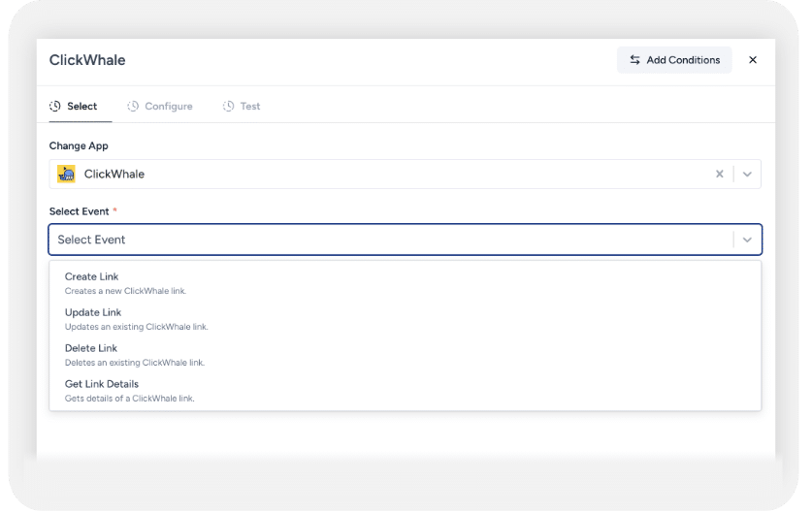Image resolution: width=812 pixels, height=513 pixels.
Task: Expand the Change App dropdown chevron
Action: click(x=747, y=174)
